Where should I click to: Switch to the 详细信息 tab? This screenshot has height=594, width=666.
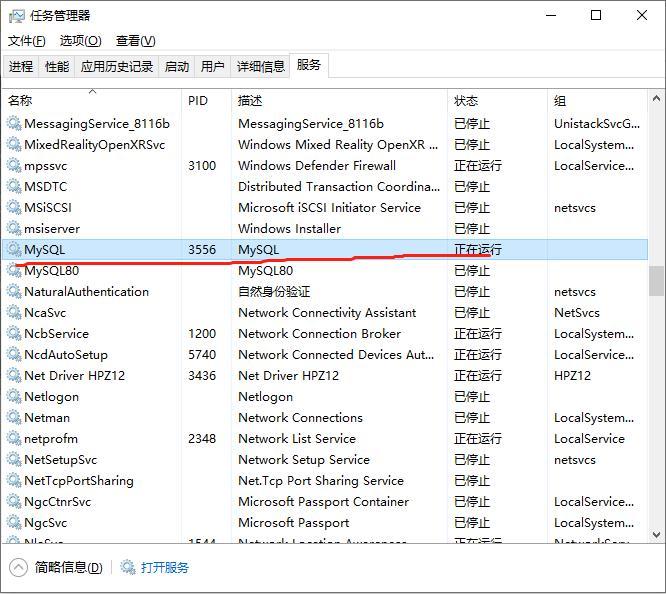260,67
